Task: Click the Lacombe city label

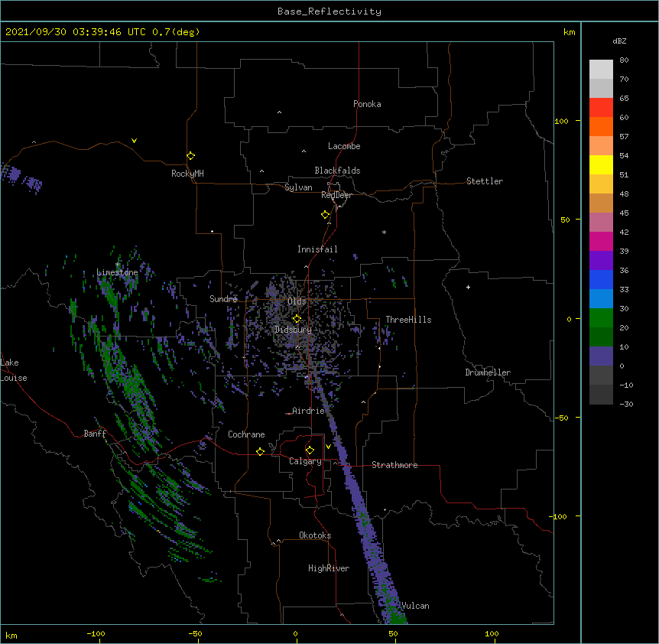Action: (344, 146)
